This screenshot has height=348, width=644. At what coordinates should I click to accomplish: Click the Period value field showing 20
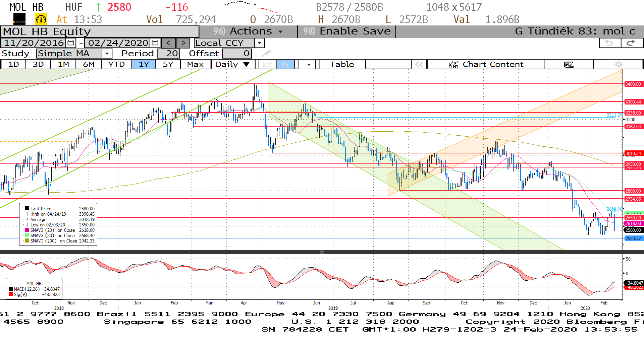pyautogui.click(x=168, y=53)
